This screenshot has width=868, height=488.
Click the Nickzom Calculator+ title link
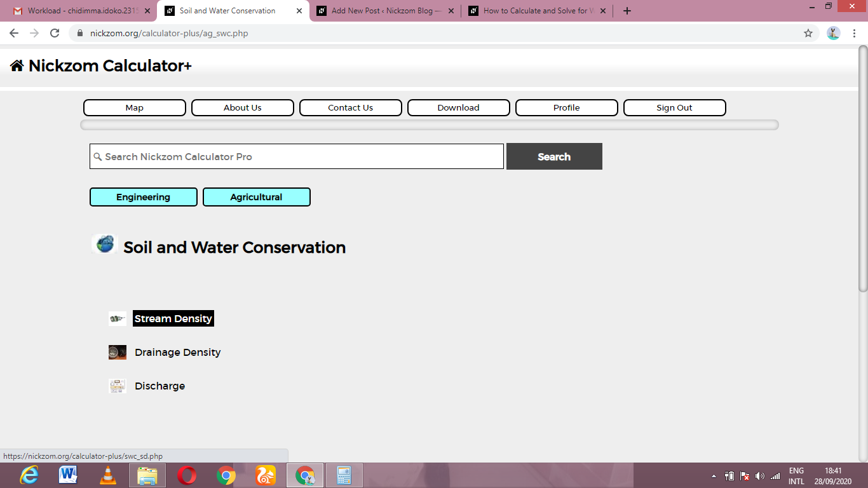tap(110, 65)
